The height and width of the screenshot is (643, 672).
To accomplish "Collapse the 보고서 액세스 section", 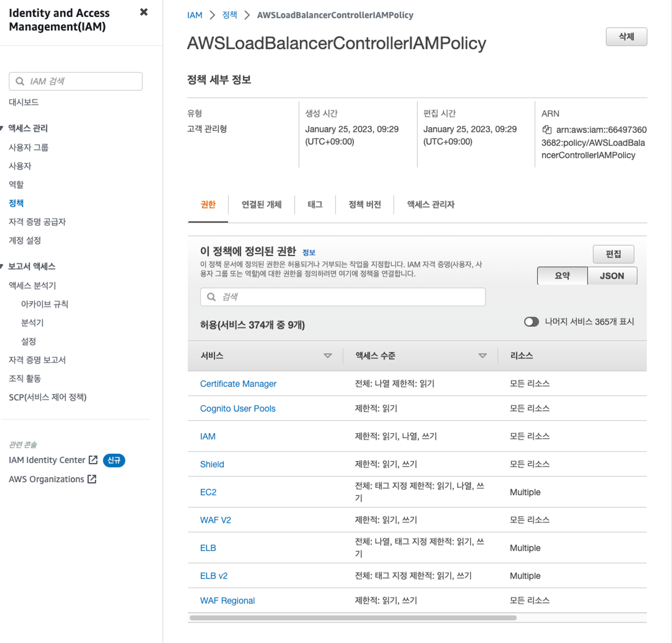I will pyautogui.click(x=2, y=266).
